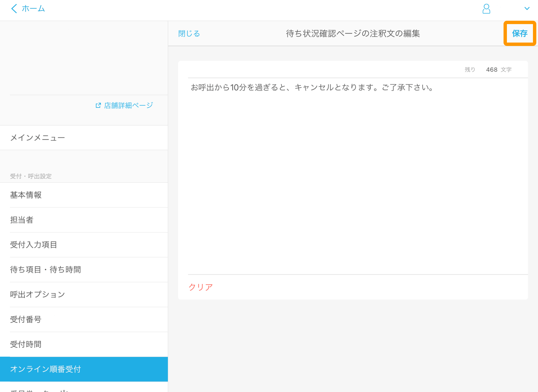The width and height of the screenshot is (538, 392).
Task: Select 呼出オプション in the sidebar
Action: pos(38,295)
